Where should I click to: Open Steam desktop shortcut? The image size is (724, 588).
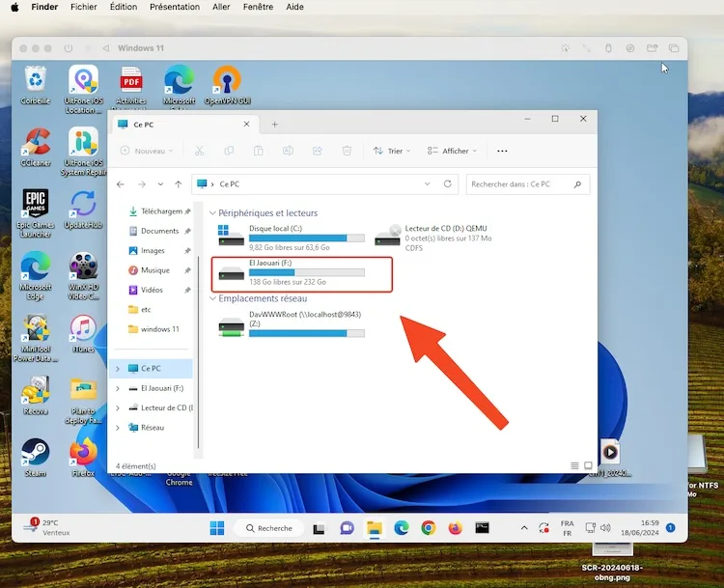(36, 458)
